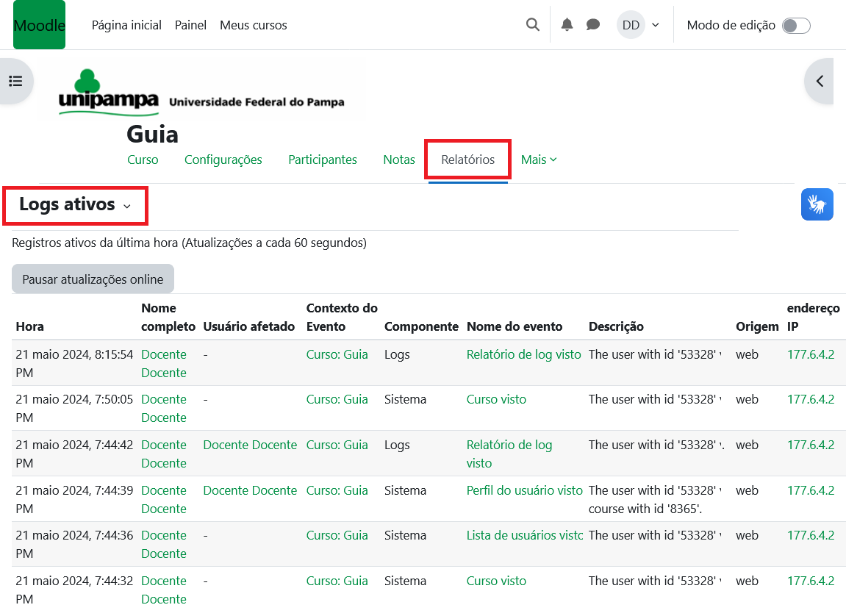Viewport: 846px width, 616px height.
Task: Click the Descrição column header
Action: pyautogui.click(x=616, y=326)
